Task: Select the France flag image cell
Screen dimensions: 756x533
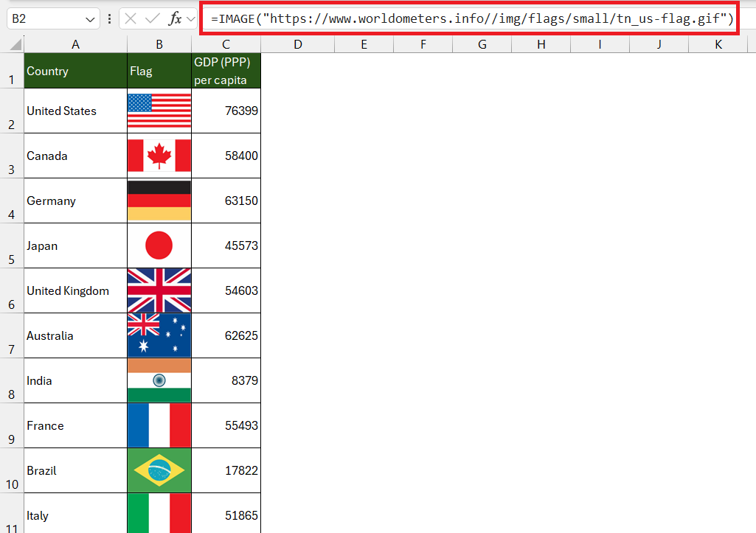Action: tap(159, 425)
